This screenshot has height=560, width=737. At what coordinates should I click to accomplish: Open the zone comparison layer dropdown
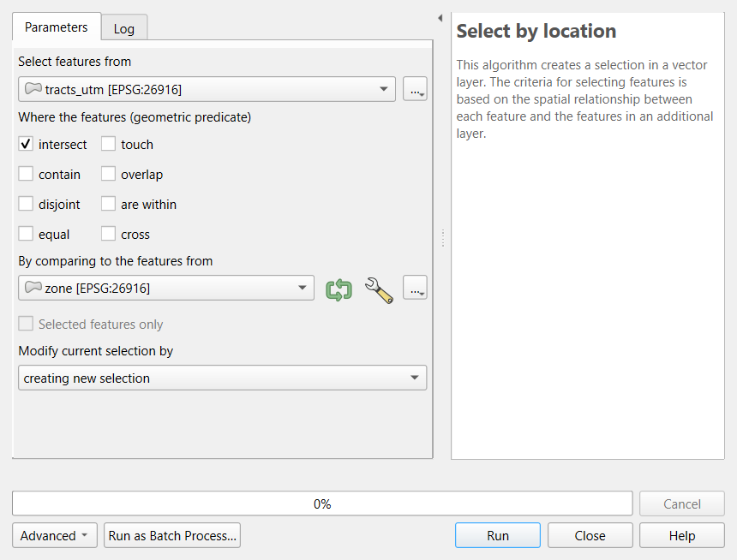166,288
